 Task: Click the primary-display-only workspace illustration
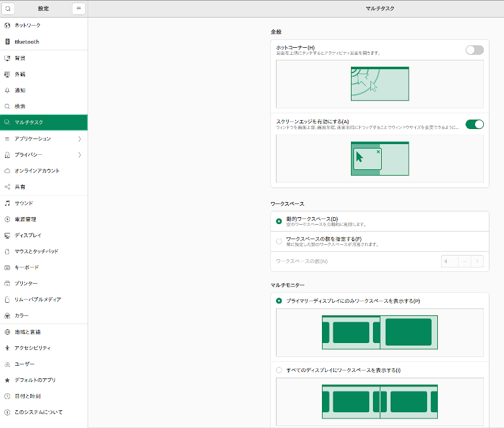coord(380,332)
